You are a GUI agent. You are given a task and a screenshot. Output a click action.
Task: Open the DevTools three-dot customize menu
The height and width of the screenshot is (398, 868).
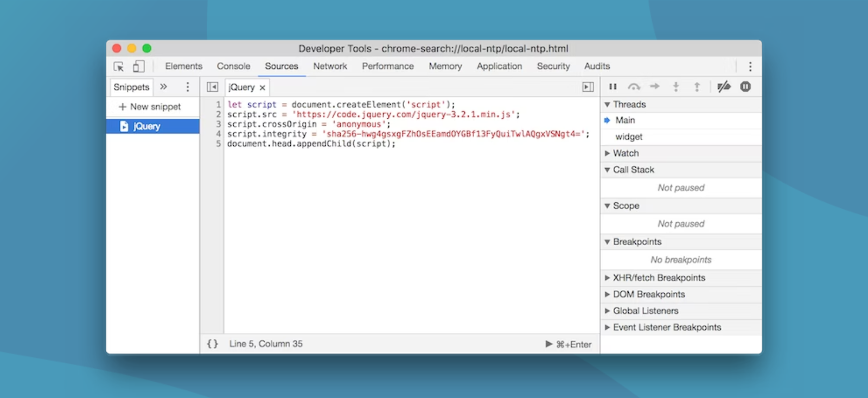pyautogui.click(x=750, y=67)
